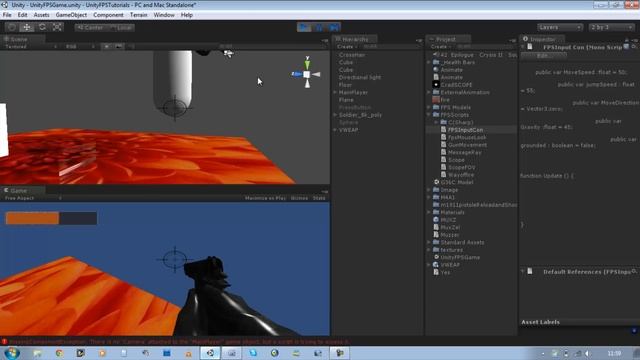Viewport: 640px width, 360px height.
Task: Select the Hand tool in the toolbar
Action: click(12, 27)
